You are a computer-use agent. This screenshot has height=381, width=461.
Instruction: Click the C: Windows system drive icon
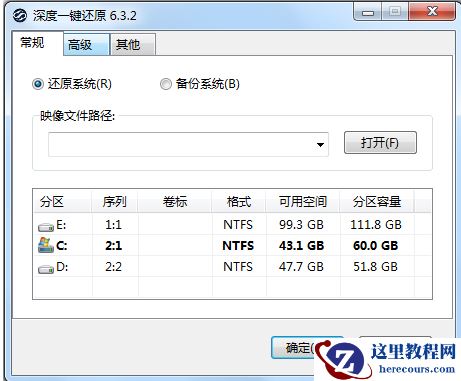(46, 245)
